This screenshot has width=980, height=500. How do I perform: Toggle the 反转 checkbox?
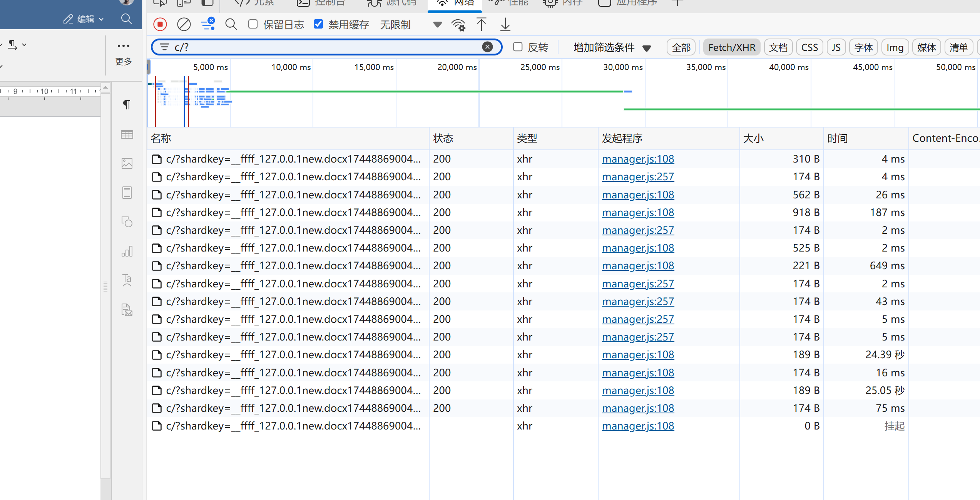[518, 47]
